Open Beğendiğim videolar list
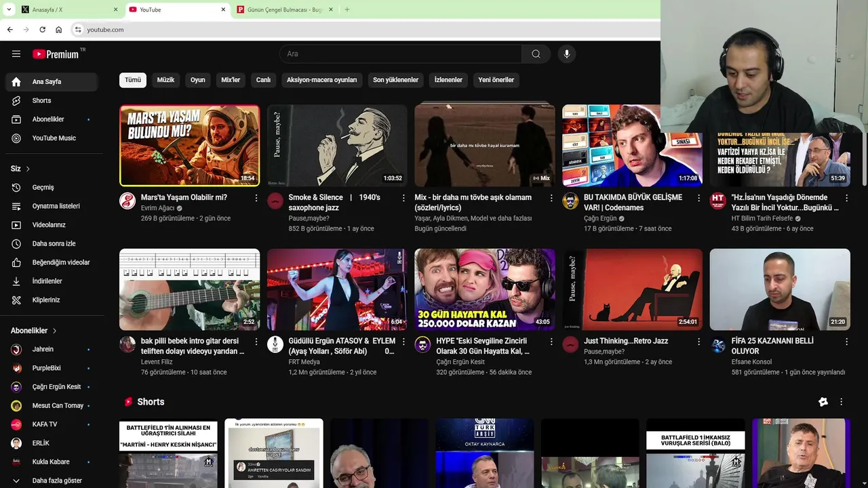 point(52,262)
